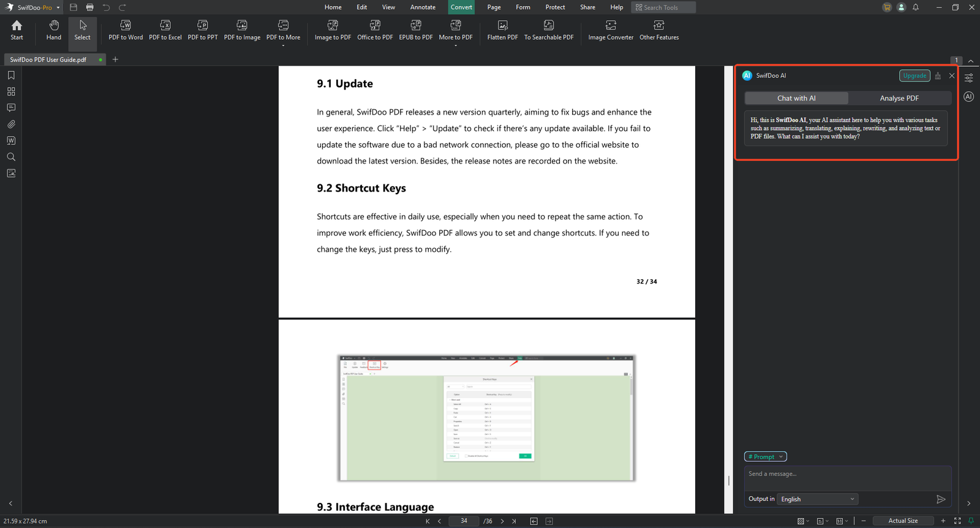Click the Undo arrow
This screenshot has height=528, width=980.
point(106,7)
